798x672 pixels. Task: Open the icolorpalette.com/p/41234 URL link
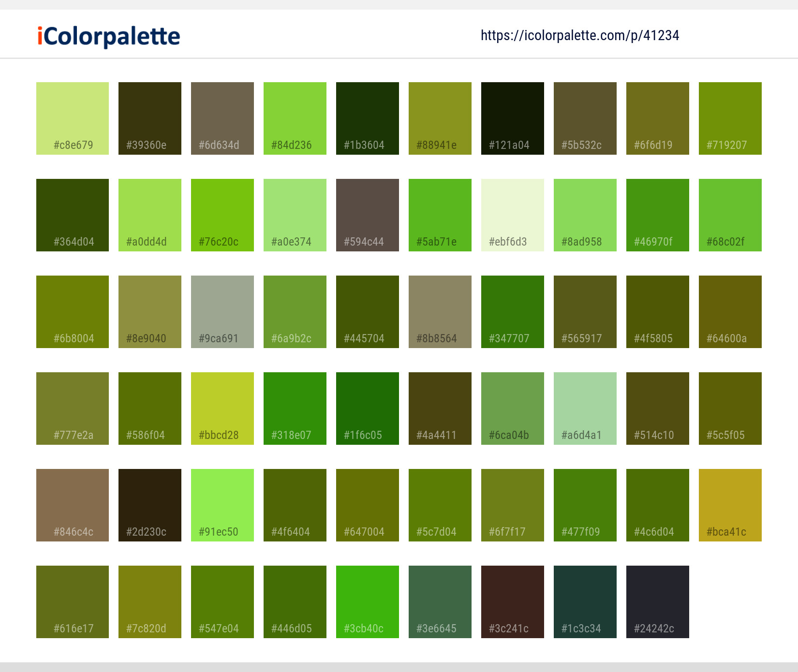click(x=580, y=35)
